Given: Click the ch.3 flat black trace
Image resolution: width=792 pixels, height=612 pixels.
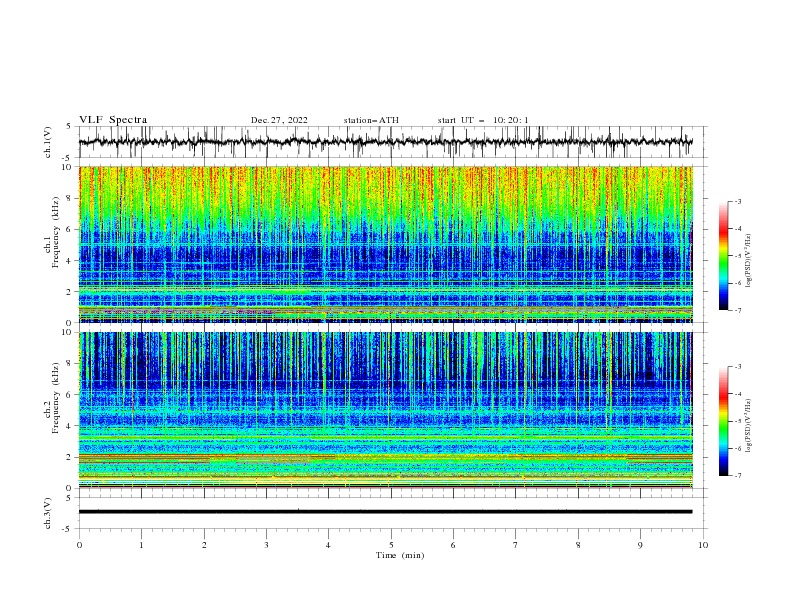Looking at the screenshot, I should pos(386,512).
